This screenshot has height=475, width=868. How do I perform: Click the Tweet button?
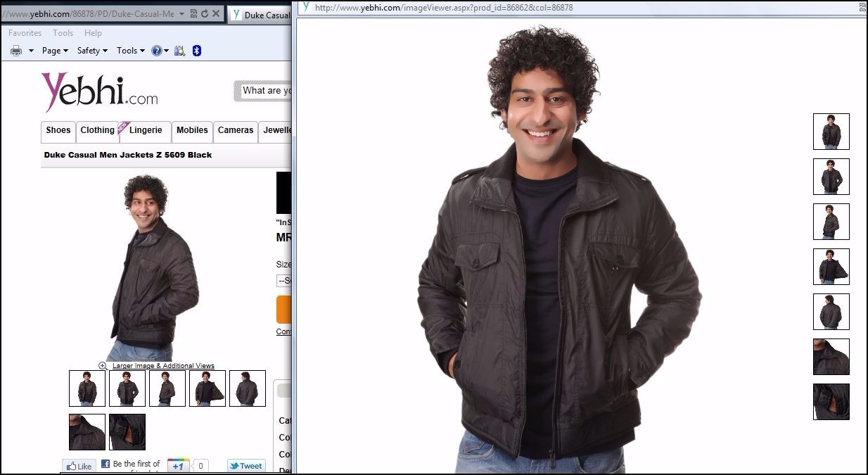tap(246, 466)
